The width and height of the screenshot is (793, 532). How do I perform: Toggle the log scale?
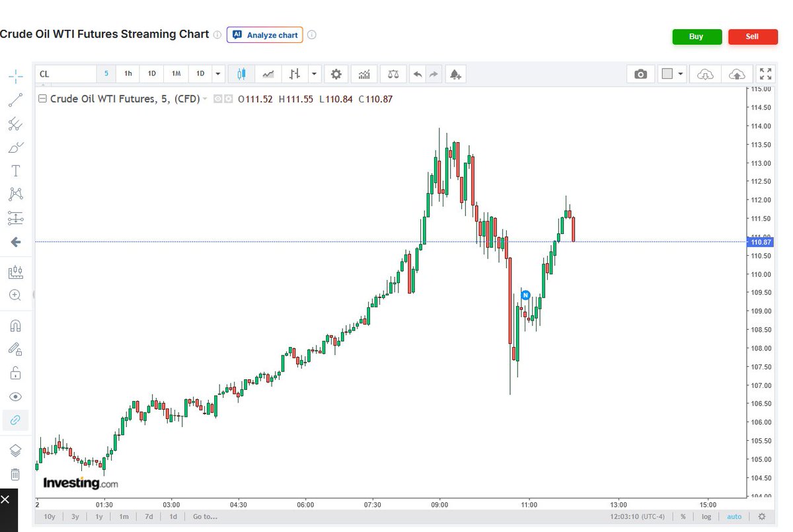click(707, 517)
